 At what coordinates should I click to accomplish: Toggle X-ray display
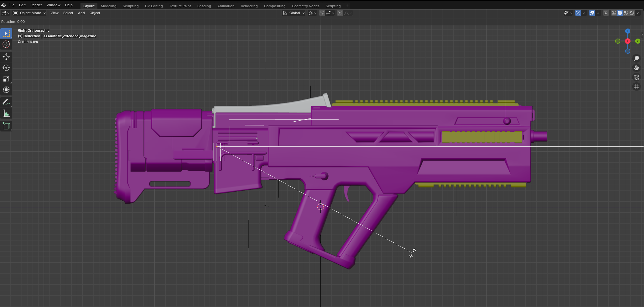coord(606,13)
